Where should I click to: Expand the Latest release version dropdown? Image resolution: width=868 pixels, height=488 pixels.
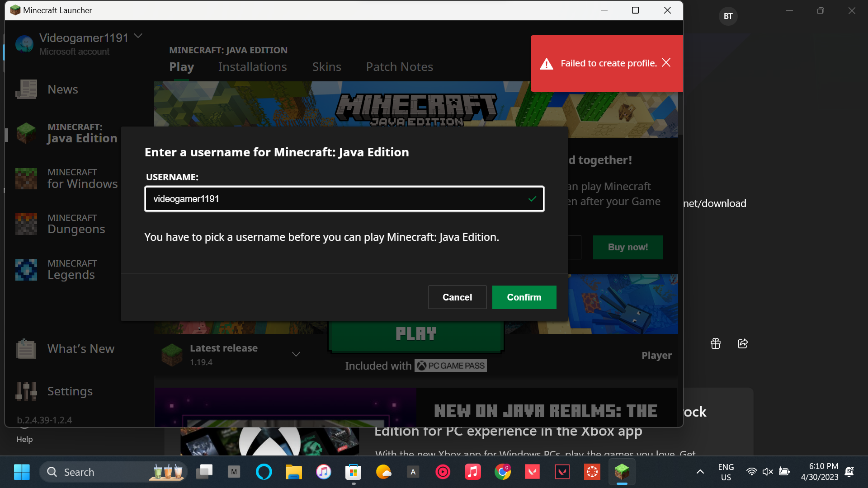(296, 354)
